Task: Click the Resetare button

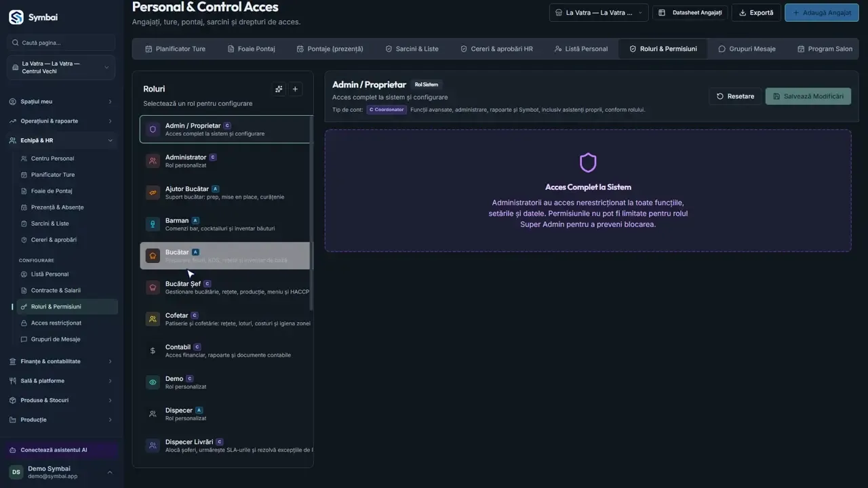Action: click(736, 96)
